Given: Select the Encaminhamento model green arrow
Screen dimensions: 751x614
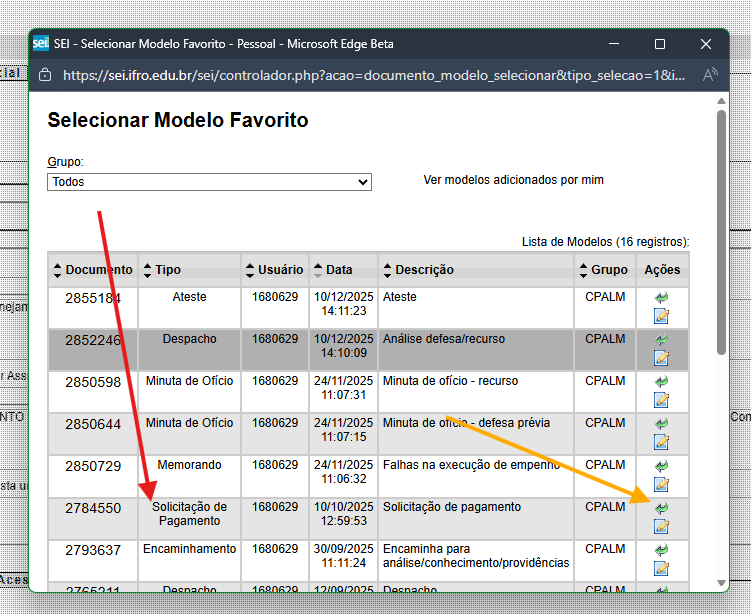Looking at the screenshot, I should pyautogui.click(x=661, y=550).
